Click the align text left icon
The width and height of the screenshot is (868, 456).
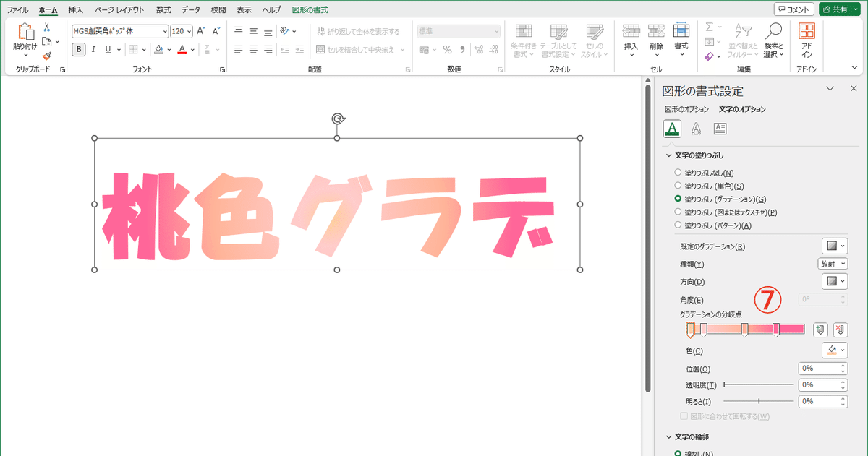(x=238, y=49)
